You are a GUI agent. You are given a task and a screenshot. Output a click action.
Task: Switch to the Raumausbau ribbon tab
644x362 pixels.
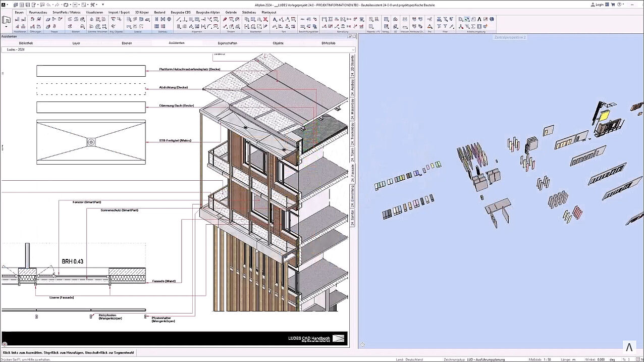click(38, 12)
